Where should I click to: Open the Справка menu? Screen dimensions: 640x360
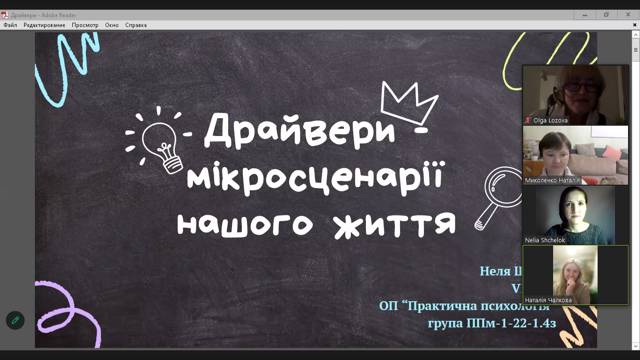(x=136, y=25)
